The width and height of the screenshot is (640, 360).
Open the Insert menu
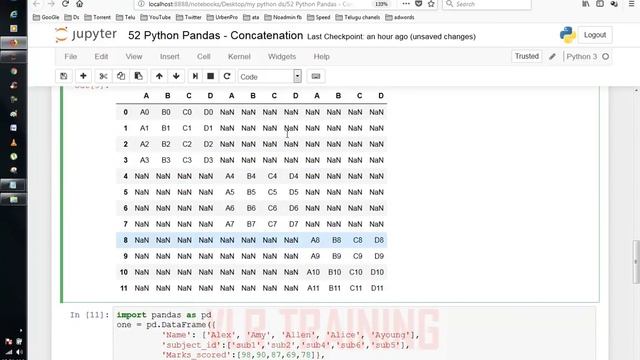pyautogui.click(x=170, y=56)
